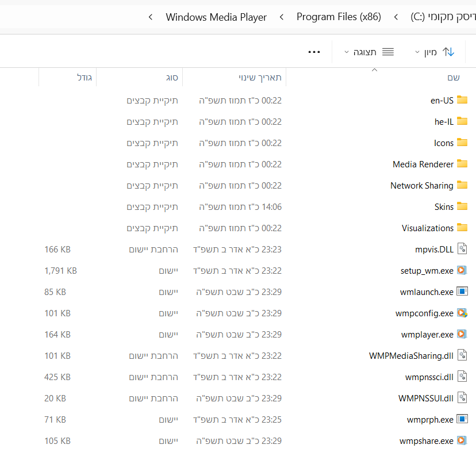Open the en-US folder icon
476x456 pixels.
point(462,100)
